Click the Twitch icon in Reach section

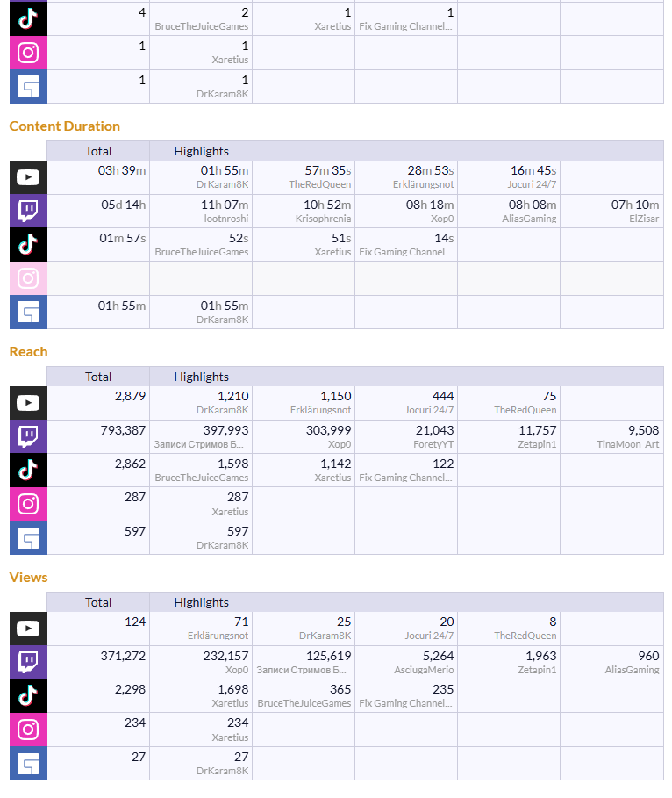[x=28, y=436]
